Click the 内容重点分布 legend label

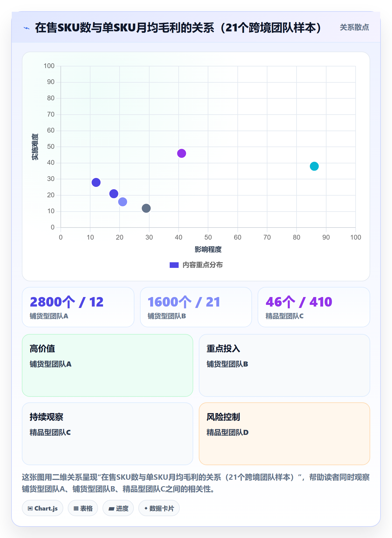(x=202, y=265)
